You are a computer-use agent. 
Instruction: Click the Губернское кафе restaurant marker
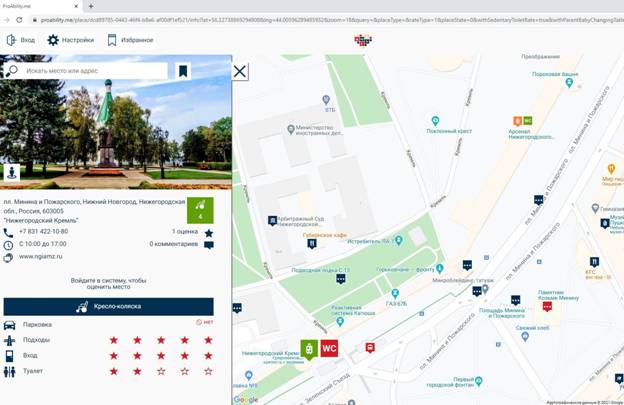[x=312, y=243]
